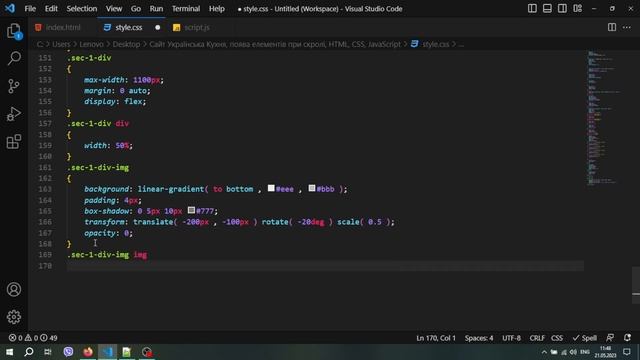Image resolution: width=640 pixels, height=360 pixels.
Task: Open Customize Layout icon
Action: click(x=578, y=9)
